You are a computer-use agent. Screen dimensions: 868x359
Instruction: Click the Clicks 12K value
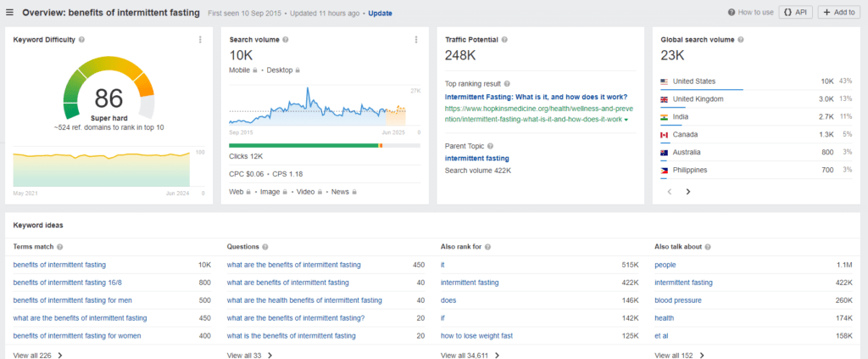point(246,156)
